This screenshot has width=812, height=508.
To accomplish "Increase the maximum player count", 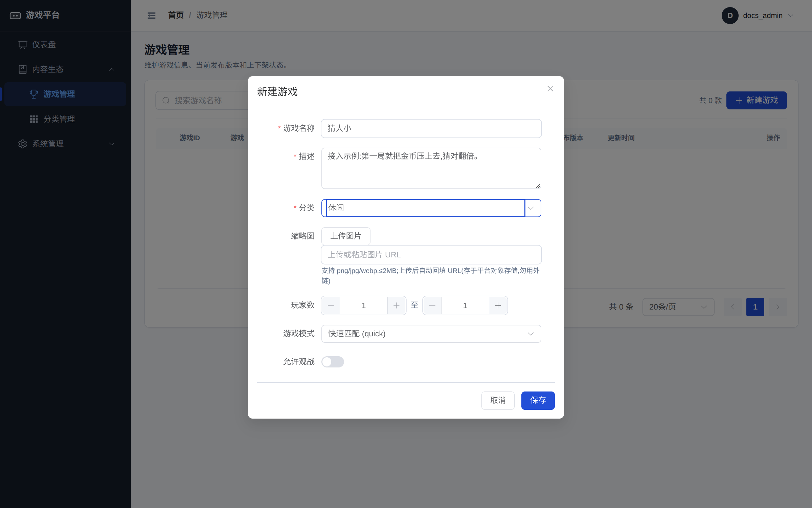I will pyautogui.click(x=498, y=305).
